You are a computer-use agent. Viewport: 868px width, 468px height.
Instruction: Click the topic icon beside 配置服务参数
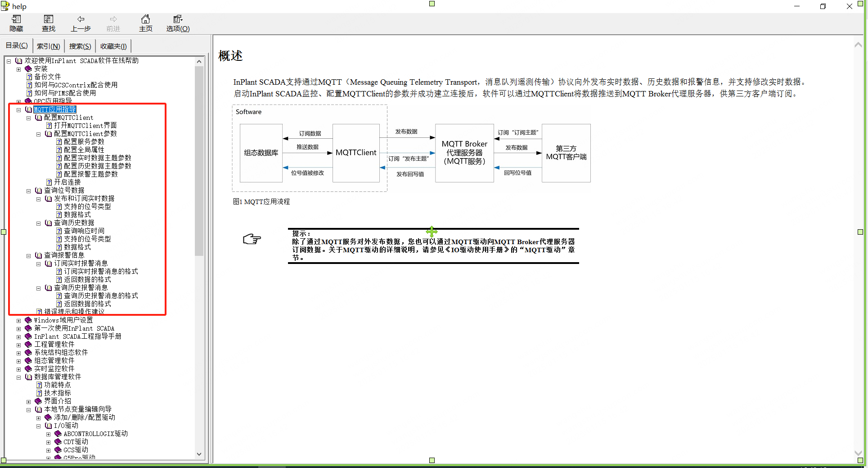click(x=59, y=142)
